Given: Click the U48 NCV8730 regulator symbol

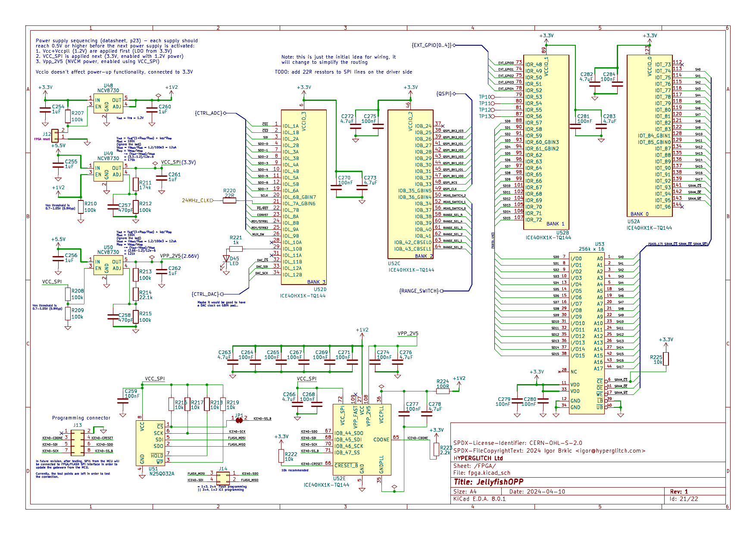Looking at the screenshot, I should coord(108,103).
